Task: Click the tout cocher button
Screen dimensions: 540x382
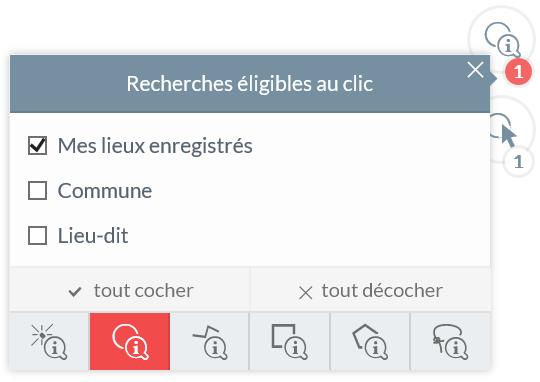Action: click(130, 290)
